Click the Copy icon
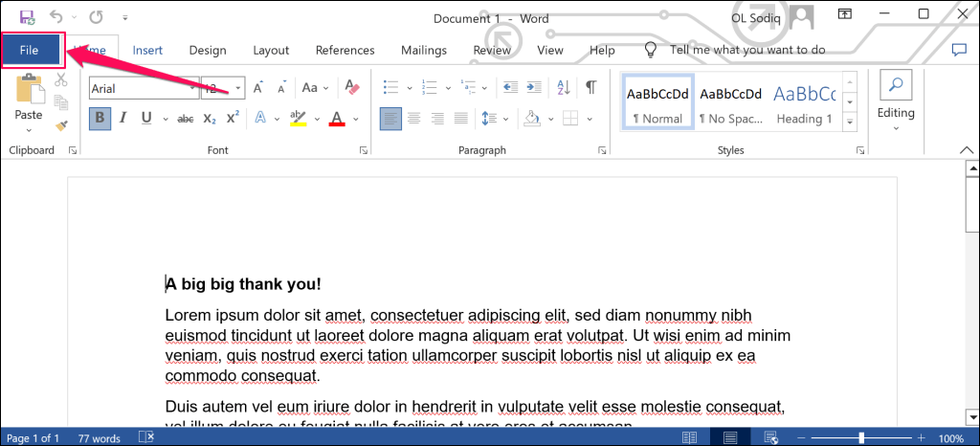Screen dimensions: 980x446 coord(61,101)
